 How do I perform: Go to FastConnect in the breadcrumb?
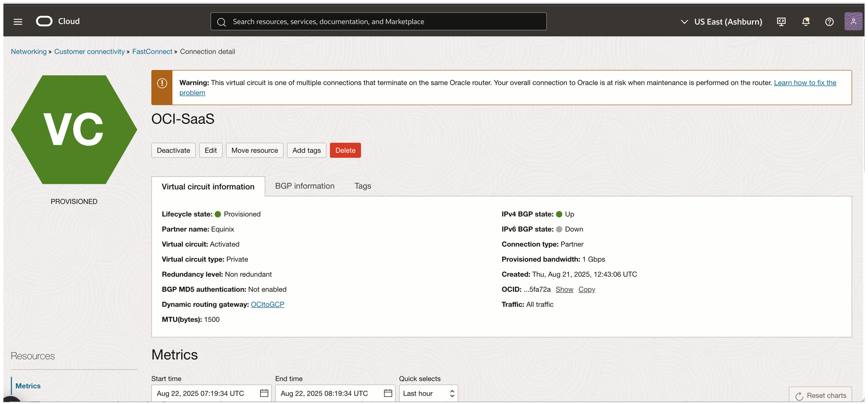point(152,52)
